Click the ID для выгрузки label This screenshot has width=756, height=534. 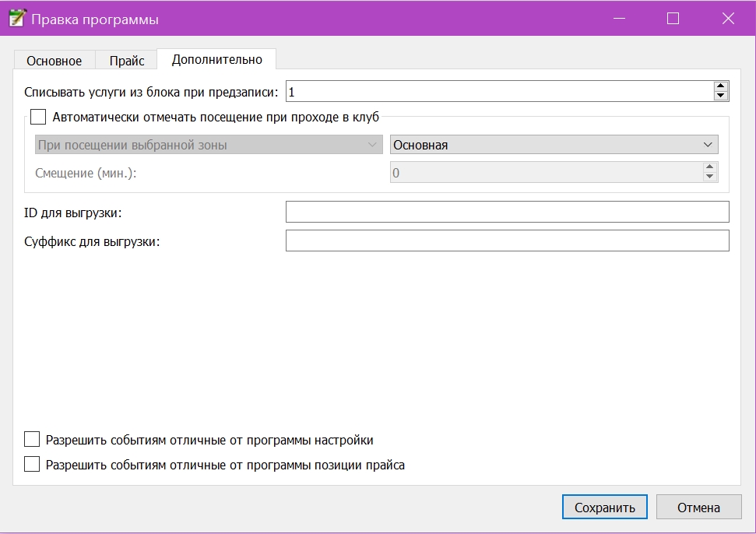point(73,213)
